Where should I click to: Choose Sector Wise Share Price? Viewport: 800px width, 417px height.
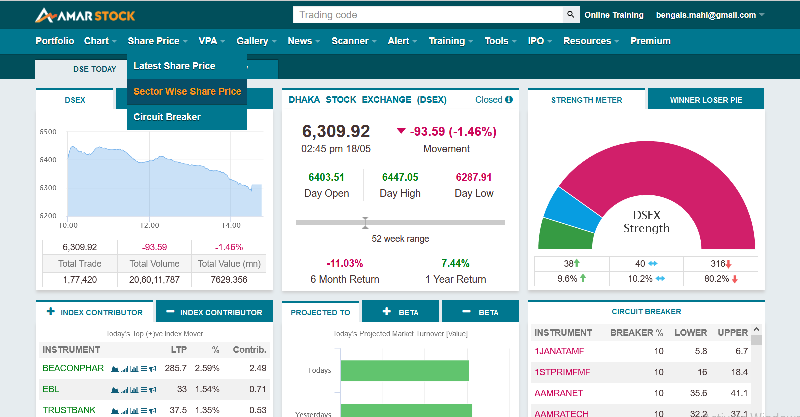(x=187, y=91)
